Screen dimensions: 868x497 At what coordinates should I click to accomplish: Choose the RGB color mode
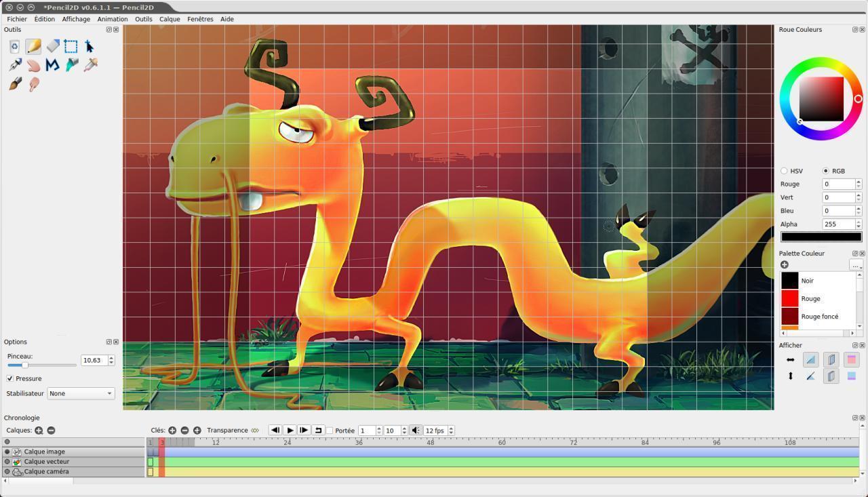(x=825, y=171)
